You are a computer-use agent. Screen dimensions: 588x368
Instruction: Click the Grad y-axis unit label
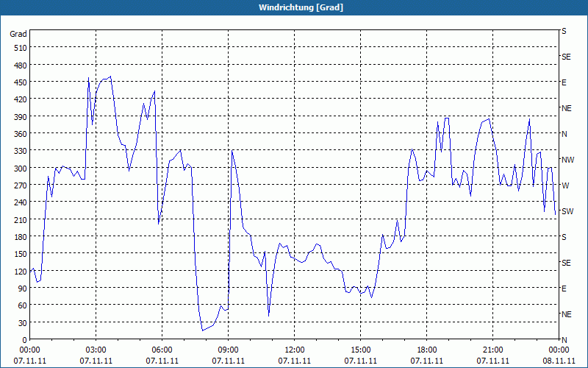18,34
